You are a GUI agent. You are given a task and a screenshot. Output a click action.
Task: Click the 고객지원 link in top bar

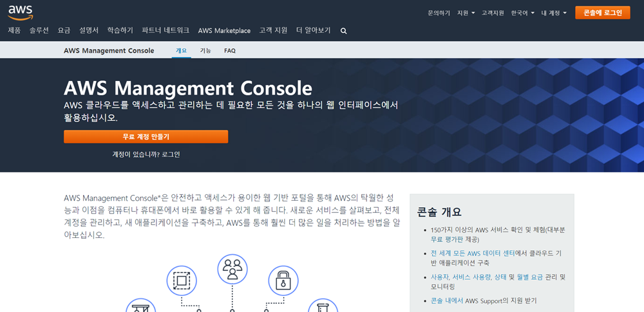click(493, 13)
